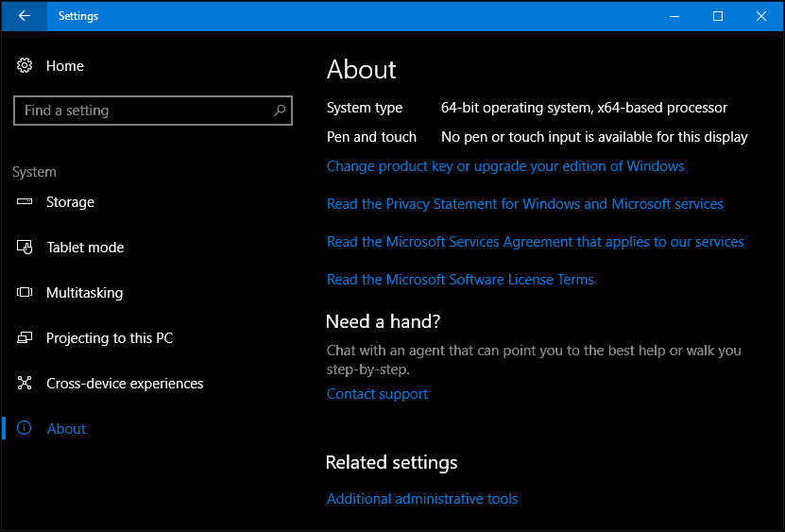
Task: Open Change product key or upgrade link
Action: coord(505,166)
